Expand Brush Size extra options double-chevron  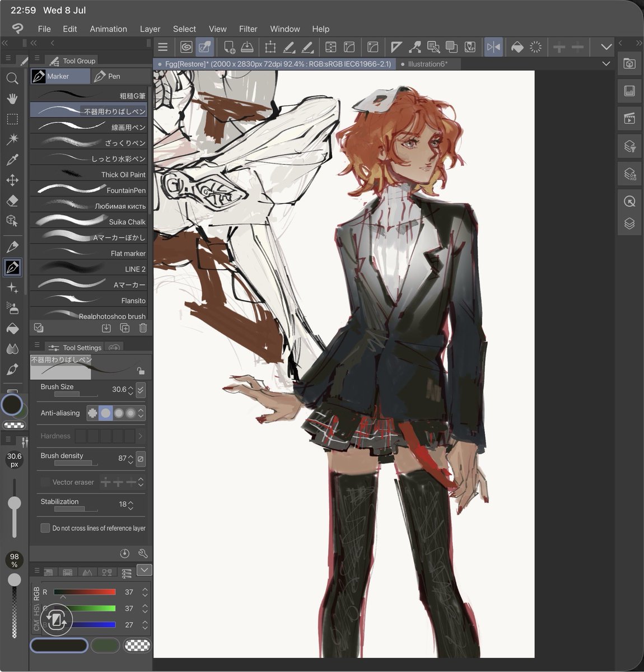point(141,389)
